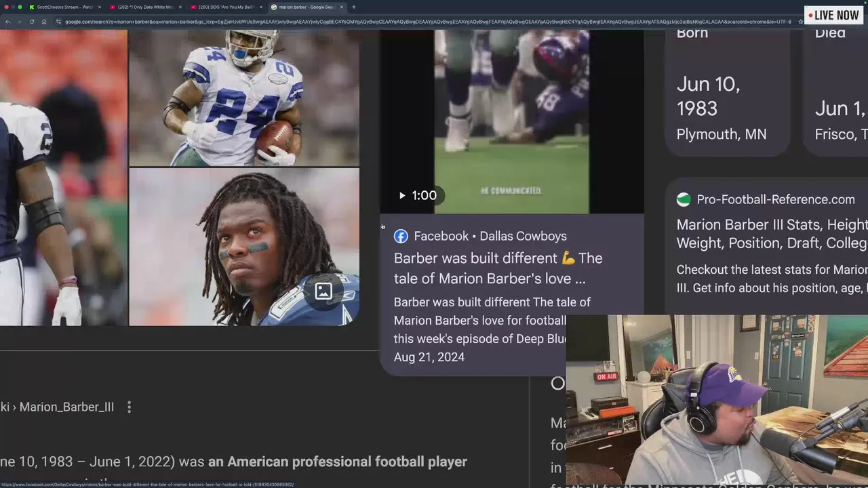
Task: Click the "Checkout the latest stats" snippet
Action: pyautogui.click(x=772, y=279)
